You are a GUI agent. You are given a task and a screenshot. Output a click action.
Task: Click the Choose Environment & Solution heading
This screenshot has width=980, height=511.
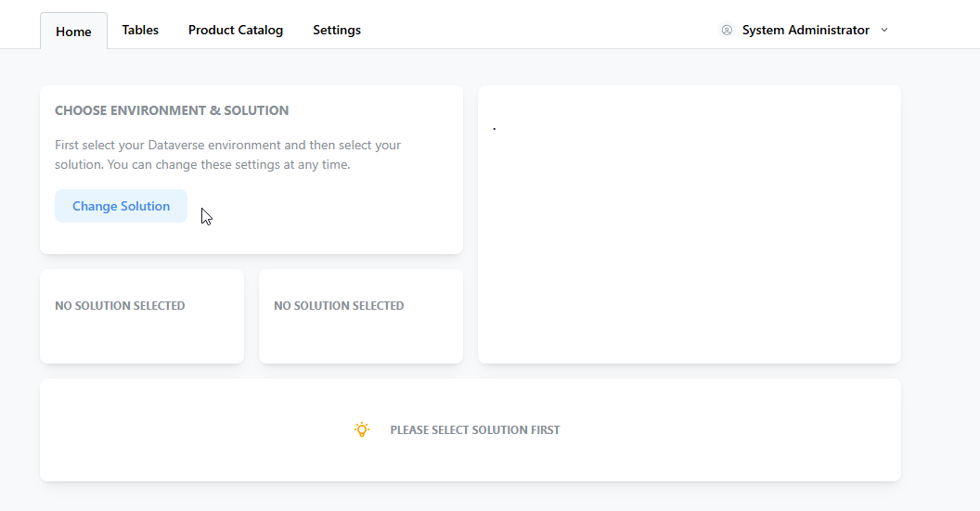tap(172, 110)
